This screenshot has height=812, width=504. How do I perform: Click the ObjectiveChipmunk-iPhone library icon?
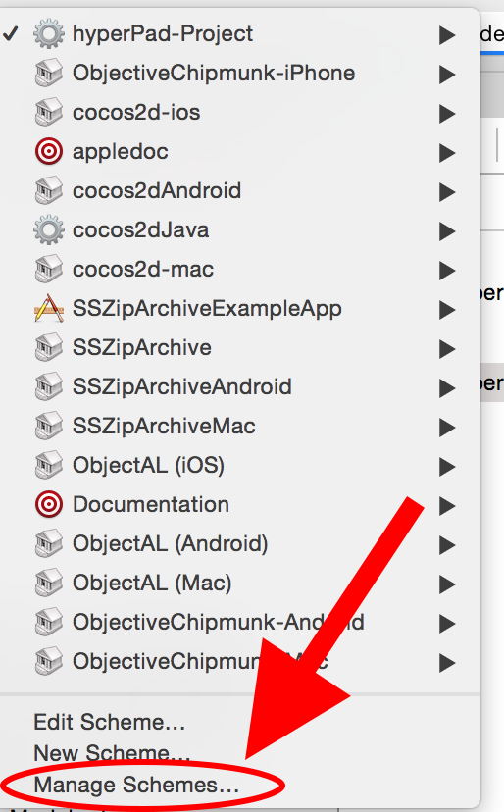coord(49,73)
